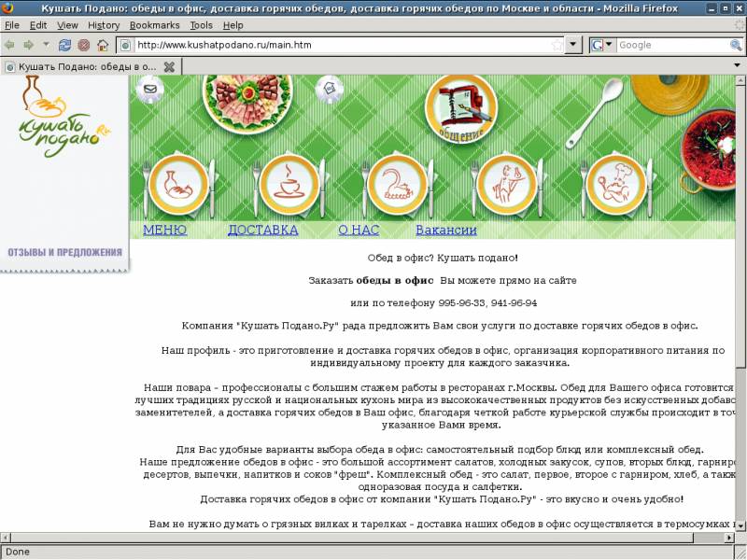Open the View menu

[x=67, y=25]
